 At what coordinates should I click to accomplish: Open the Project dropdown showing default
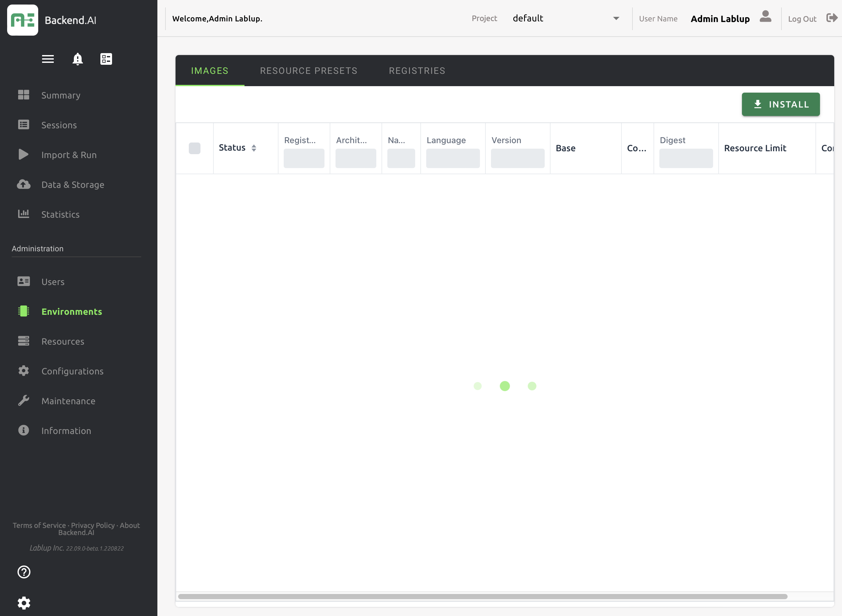[616, 18]
